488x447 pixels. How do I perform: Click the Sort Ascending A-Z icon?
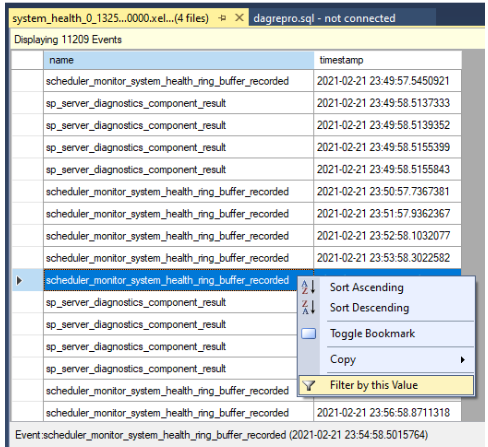[x=308, y=287]
